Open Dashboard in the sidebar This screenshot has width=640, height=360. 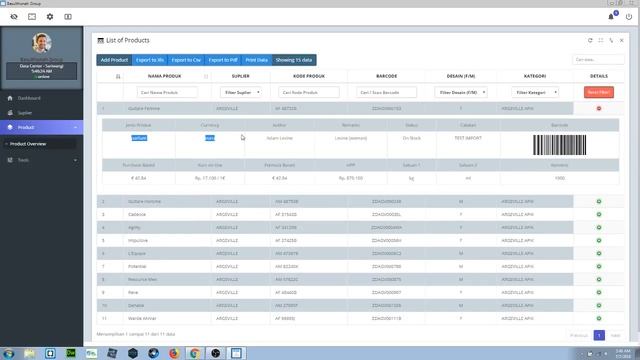point(29,98)
